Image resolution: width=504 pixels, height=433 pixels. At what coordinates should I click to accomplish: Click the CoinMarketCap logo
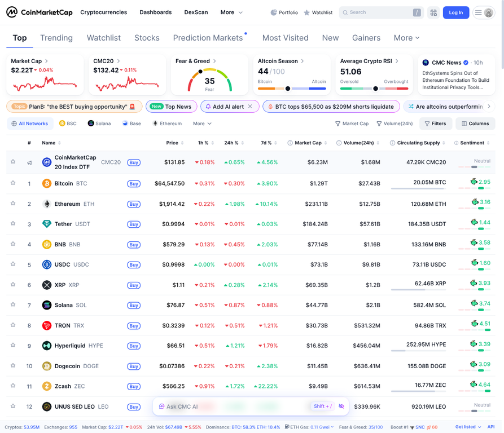39,12
